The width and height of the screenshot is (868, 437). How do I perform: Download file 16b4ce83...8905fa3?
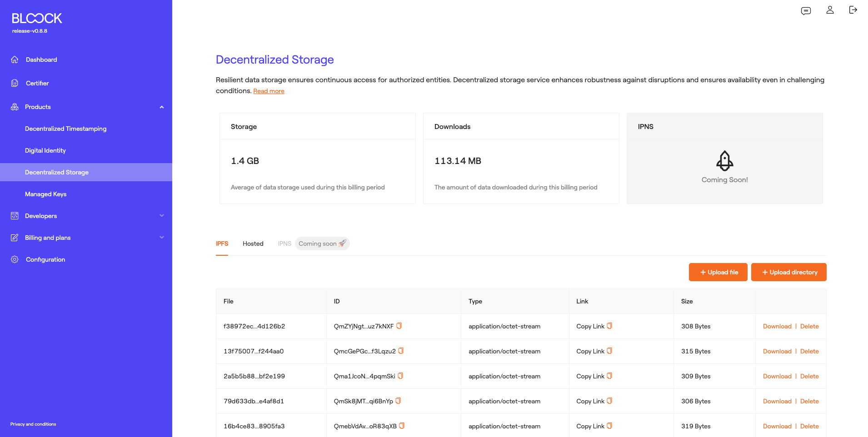pyautogui.click(x=777, y=426)
